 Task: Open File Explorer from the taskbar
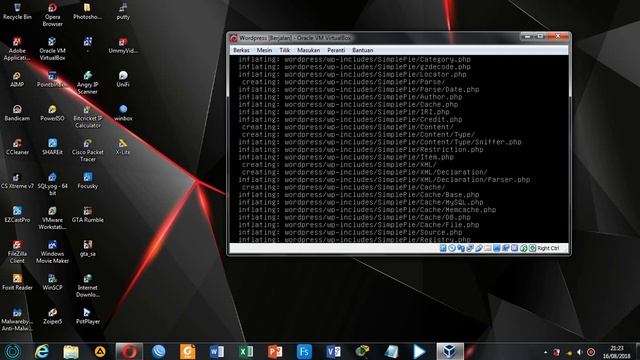(71, 351)
